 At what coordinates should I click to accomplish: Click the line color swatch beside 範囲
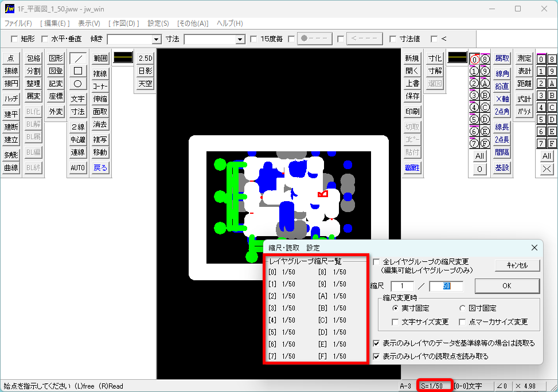[123, 58]
